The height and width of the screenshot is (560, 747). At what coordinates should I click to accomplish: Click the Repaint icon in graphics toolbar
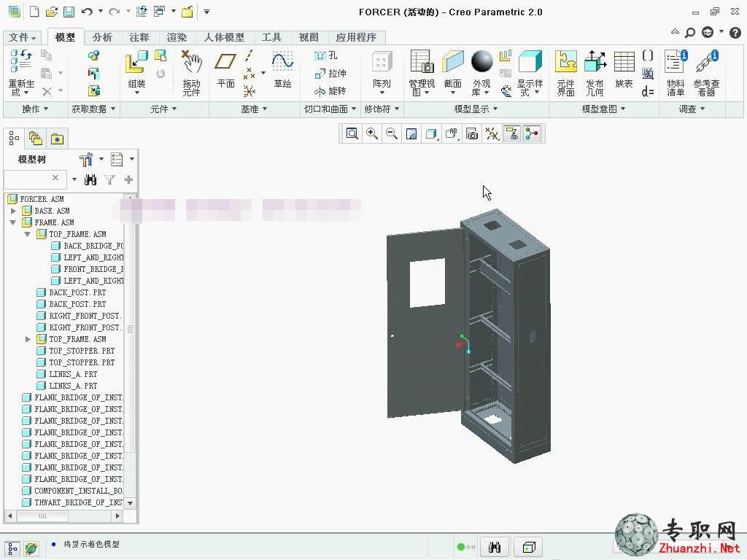411,134
